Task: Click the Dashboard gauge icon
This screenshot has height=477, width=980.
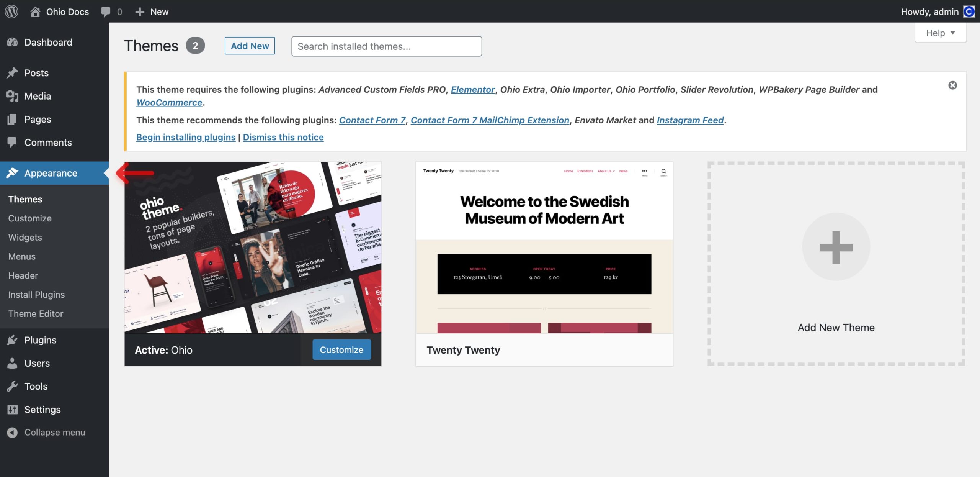Action: click(x=12, y=42)
